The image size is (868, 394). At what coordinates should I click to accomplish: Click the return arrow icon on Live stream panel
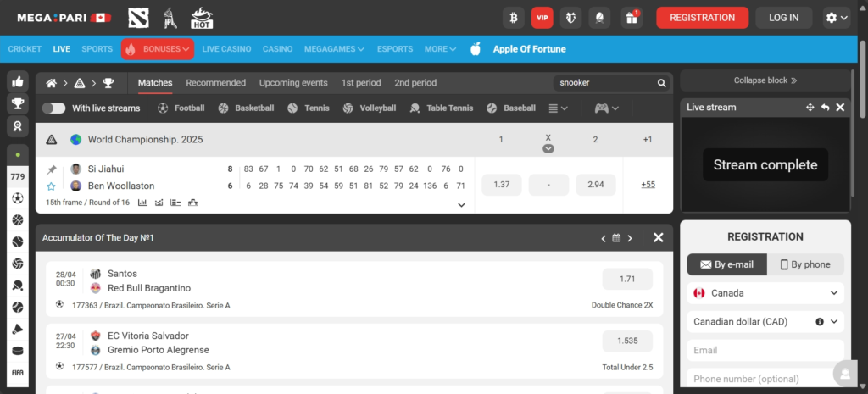(x=826, y=108)
